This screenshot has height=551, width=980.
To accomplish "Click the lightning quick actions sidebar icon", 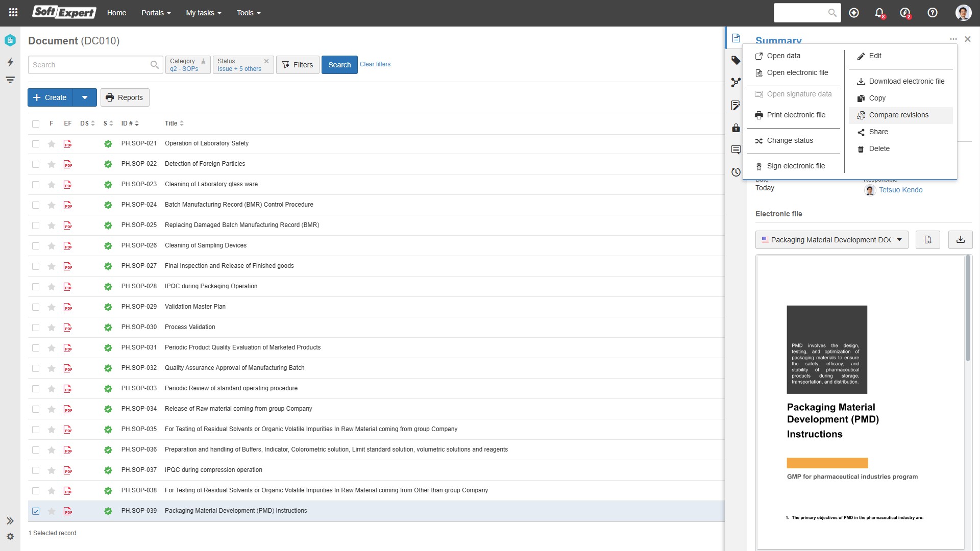I will tap(10, 62).
